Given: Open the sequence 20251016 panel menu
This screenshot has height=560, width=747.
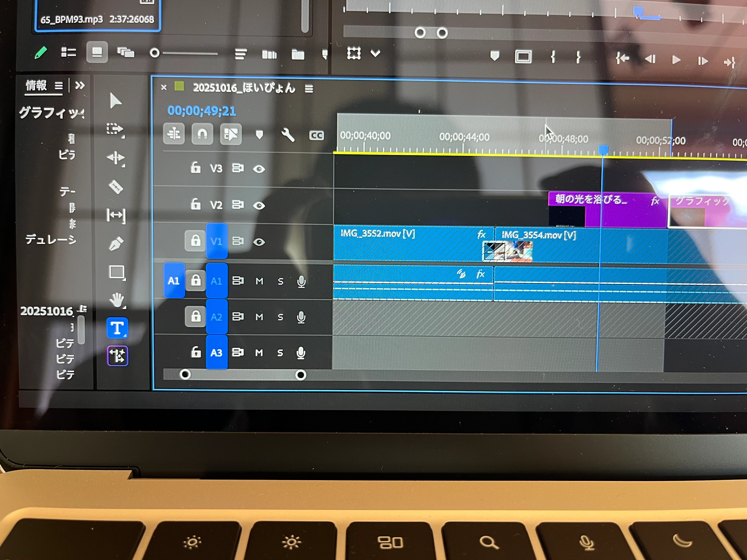Looking at the screenshot, I should click(x=309, y=89).
